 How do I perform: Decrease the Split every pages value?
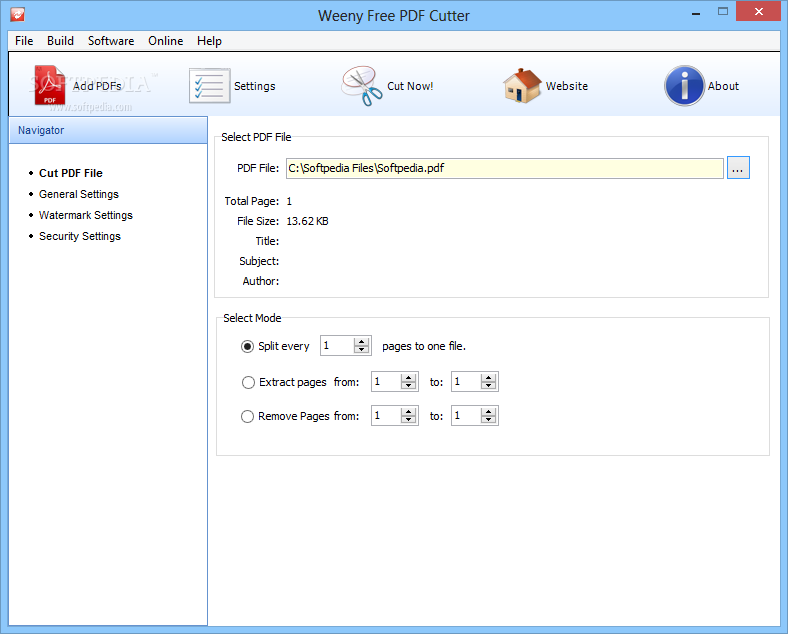pos(361,350)
